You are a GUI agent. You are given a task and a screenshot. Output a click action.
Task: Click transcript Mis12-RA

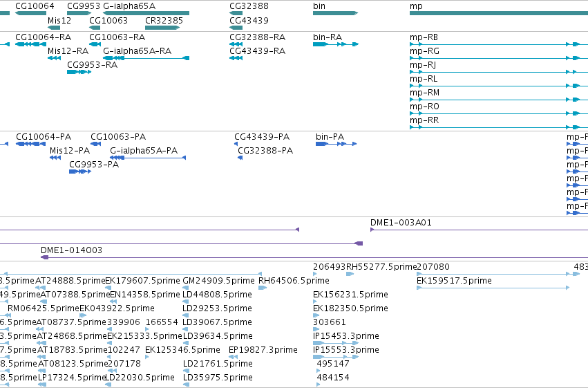tap(68, 51)
